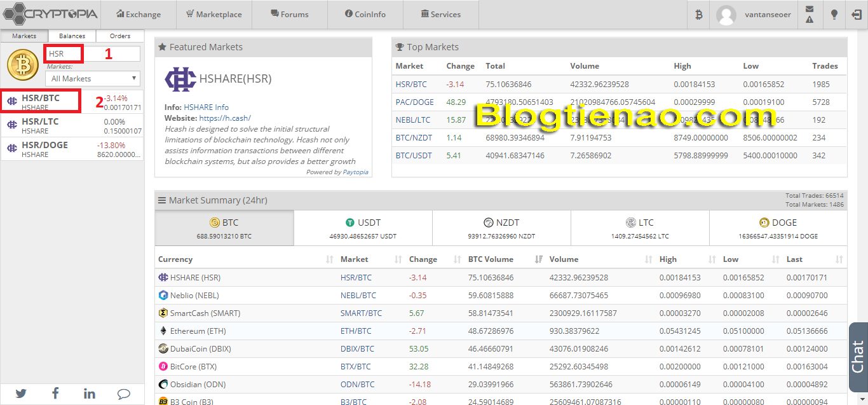Click the DubaiCoin icon in the table

[163, 348]
